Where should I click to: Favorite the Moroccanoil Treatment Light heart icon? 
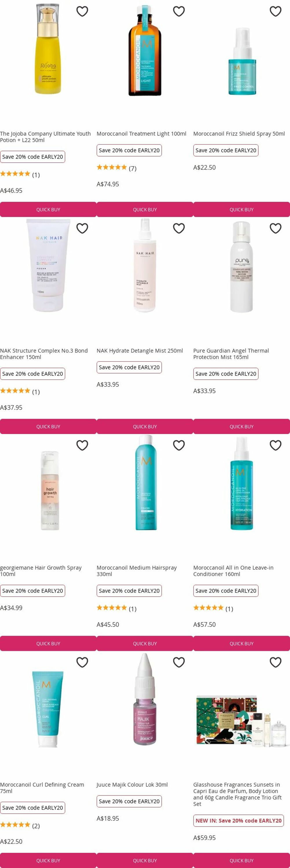[179, 12]
